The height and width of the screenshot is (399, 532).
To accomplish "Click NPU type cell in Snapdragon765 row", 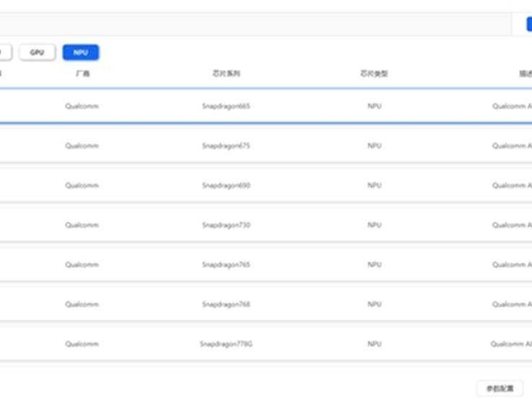I will [375, 265].
